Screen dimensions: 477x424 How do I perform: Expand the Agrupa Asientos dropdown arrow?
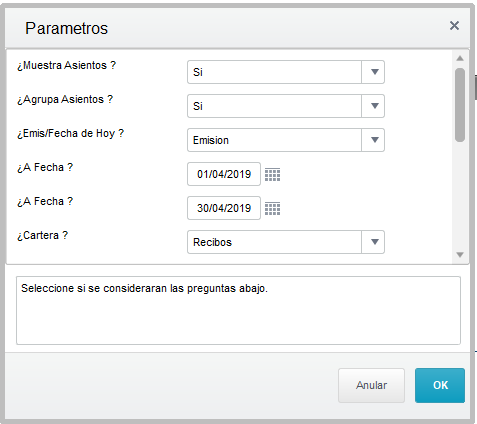point(374,106)
